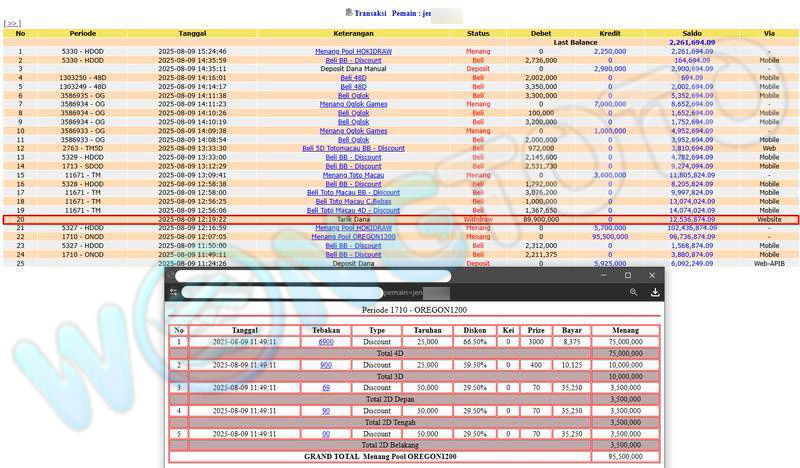Open the Menang Pool HOKIDRAW link in row 1

tap(353, 51)
